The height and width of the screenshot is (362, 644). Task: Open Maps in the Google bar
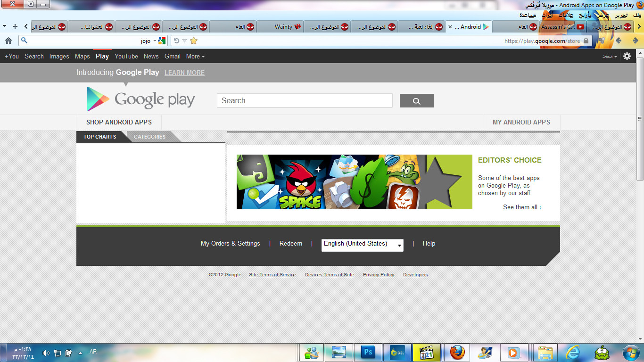coord(83,56)
